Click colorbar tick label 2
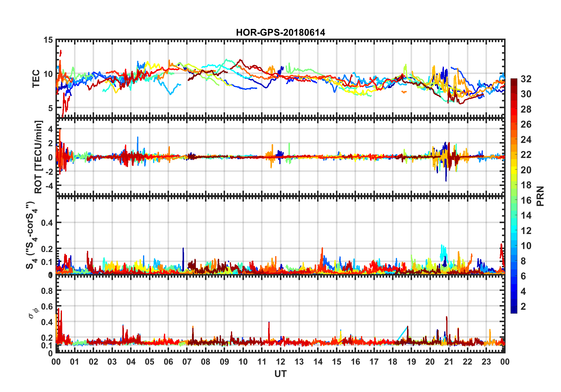Image resolution: width=561 pixels, height=392 pixels. coord(523,307)
